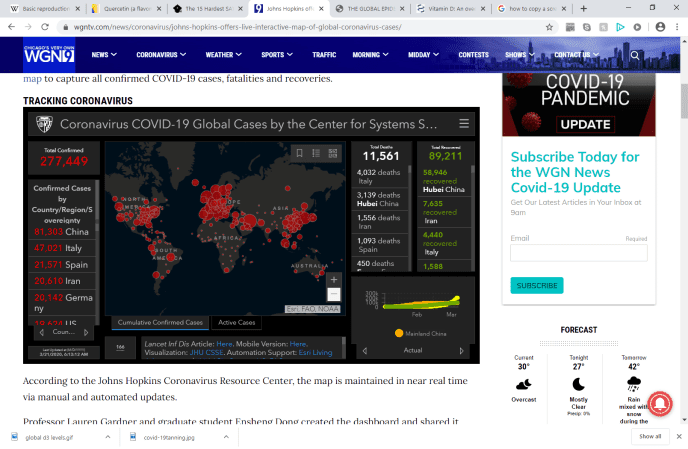Zoom in on the map with plus

(x=334, y=280)
